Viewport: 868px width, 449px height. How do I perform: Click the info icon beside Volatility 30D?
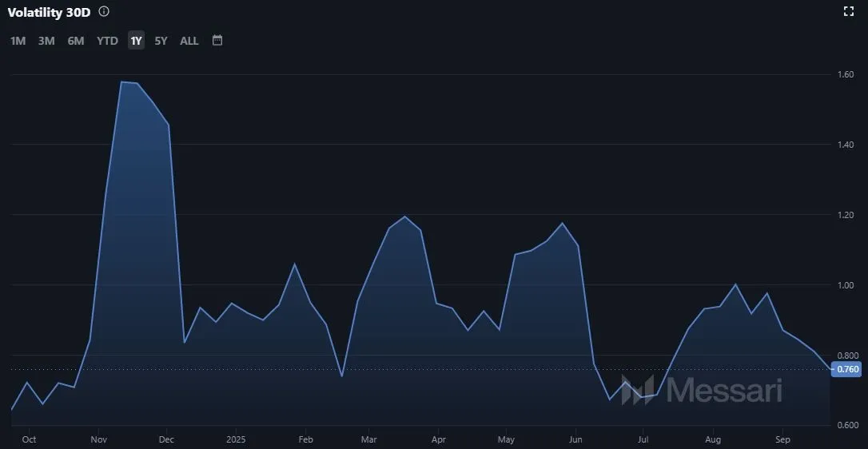pos(104,12)
